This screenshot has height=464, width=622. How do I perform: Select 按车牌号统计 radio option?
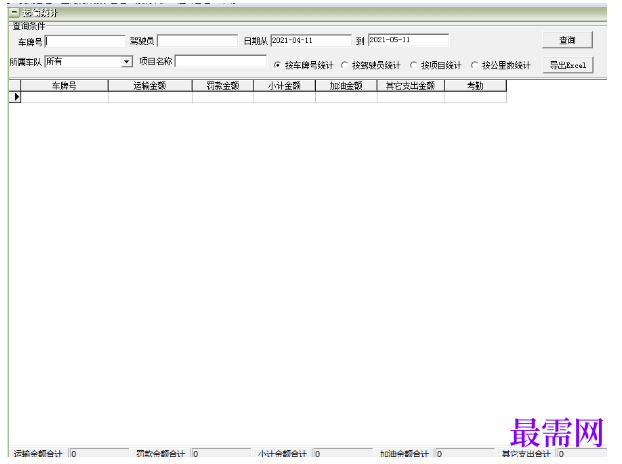tap(277, 65)
